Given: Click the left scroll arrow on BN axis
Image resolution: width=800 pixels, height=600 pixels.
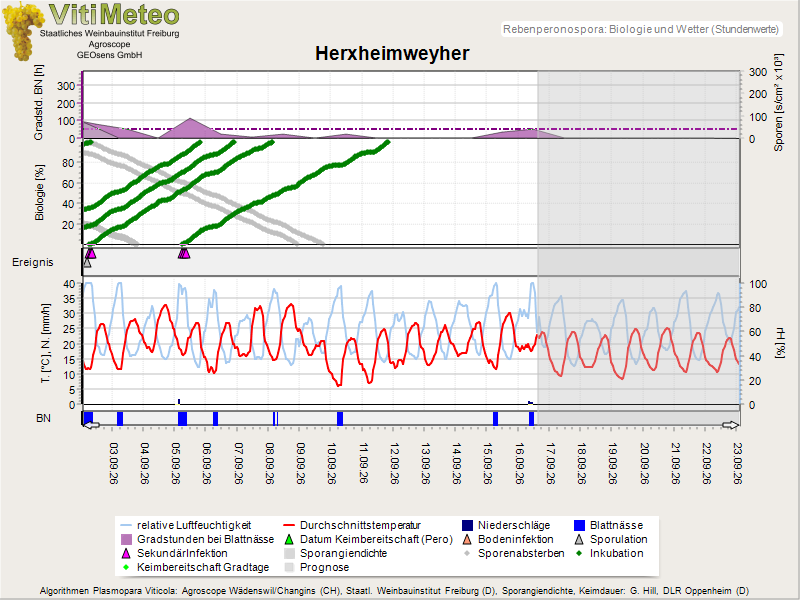Looking at the screenshot, I should coord(91,424).
